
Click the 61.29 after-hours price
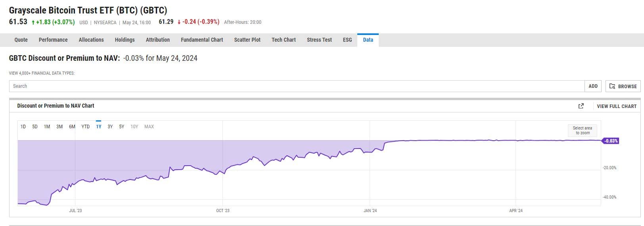coord(166,22)
